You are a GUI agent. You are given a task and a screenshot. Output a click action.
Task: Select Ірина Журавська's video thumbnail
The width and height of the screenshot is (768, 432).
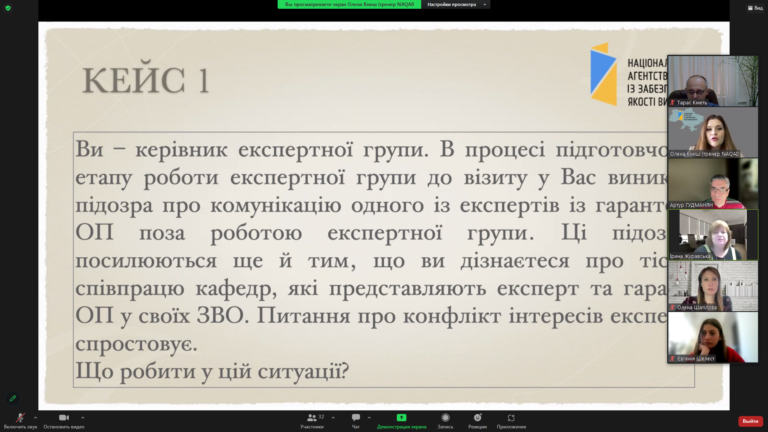coord(713,235)
